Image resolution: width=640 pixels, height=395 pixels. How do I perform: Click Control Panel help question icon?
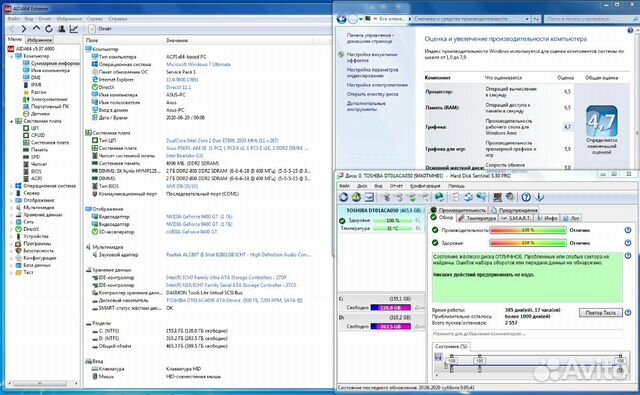pyautogui.click(x=630, y=31)
